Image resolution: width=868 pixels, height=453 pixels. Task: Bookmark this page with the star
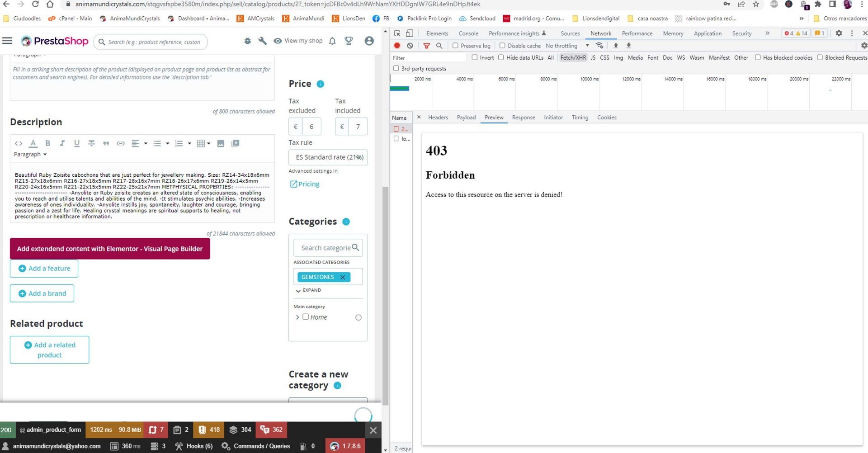pyautogui.click(x=756, y=4)
